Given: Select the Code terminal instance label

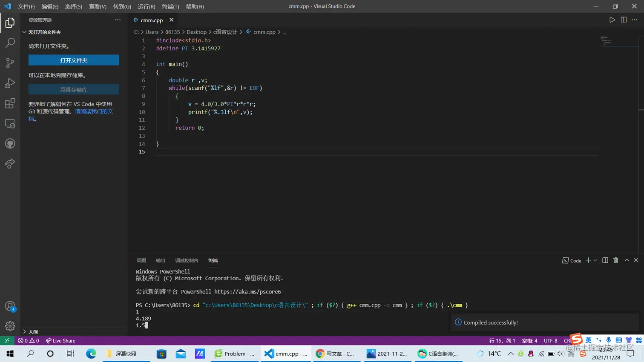Looking at the screenshot, I should coord(572,260).
